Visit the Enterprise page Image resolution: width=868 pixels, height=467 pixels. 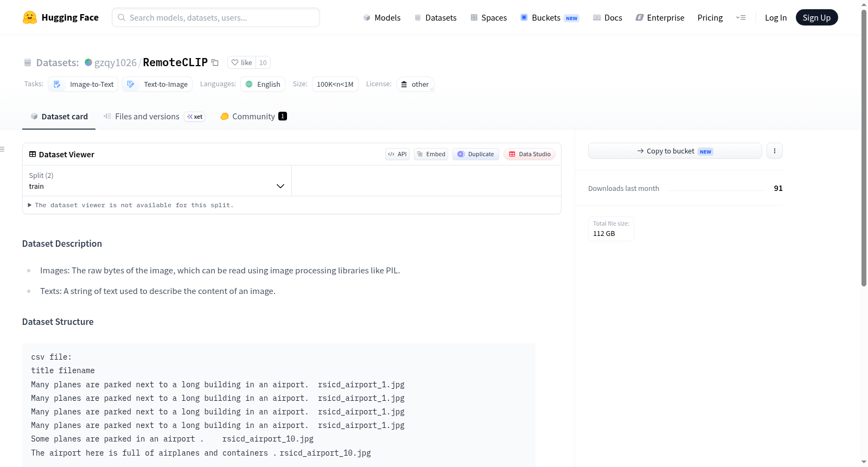point(660,17)
